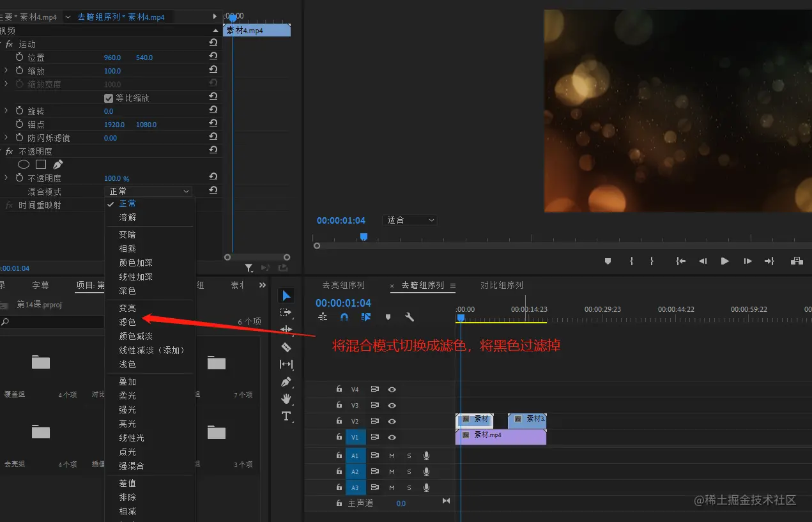Viewport: 812px width, 522px height.
Task: Select the Pen tool in tools panel
Action: 286,381
